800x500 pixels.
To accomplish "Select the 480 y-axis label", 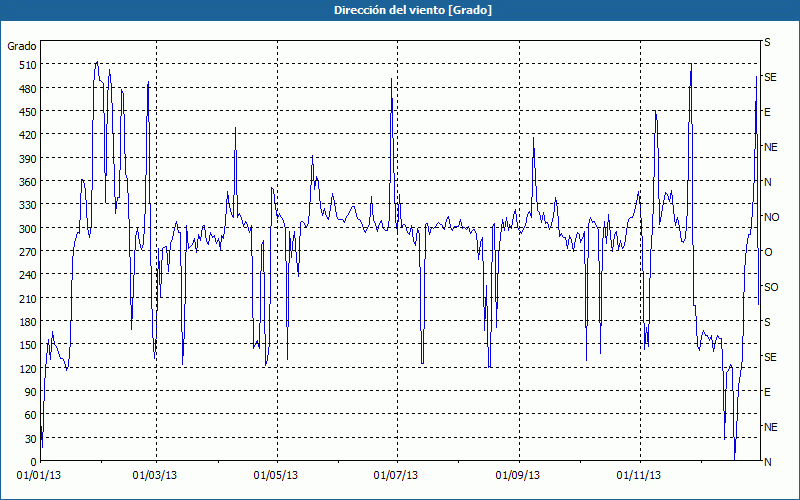I will tap(28, 89).
